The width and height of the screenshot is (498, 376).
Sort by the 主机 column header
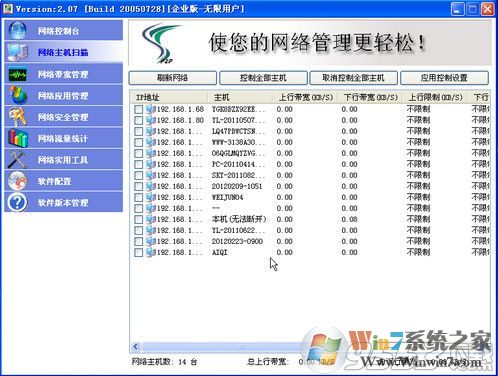(240, 97)
